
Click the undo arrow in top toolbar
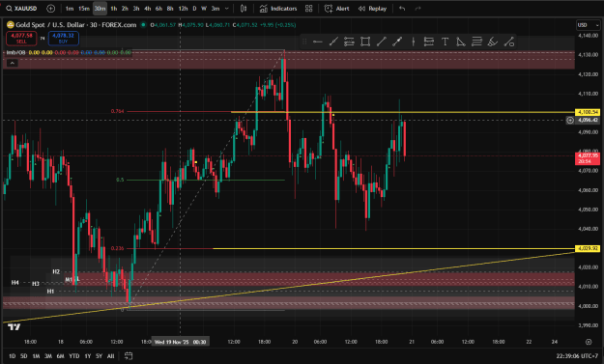(402, 9)
